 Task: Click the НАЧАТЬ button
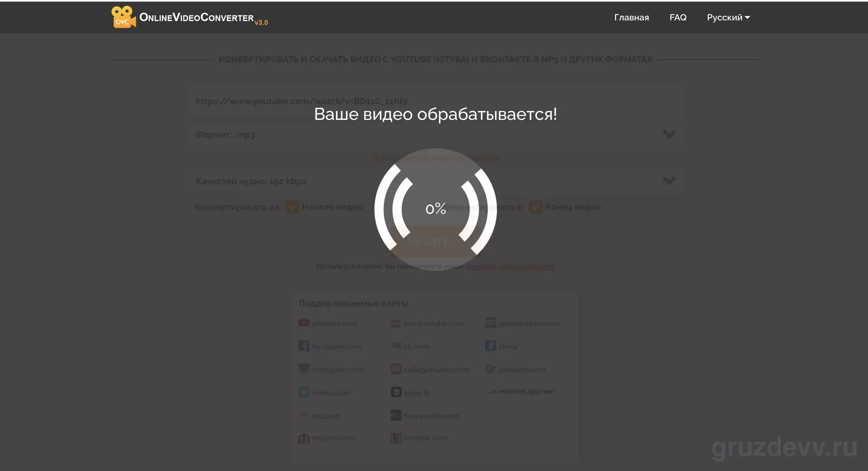(x=435, y=242)
